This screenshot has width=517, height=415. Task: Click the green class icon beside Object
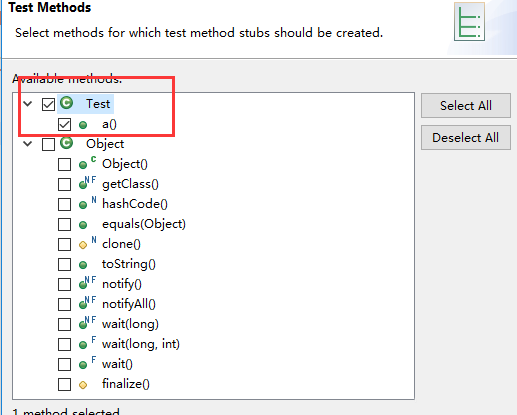pyautogui.click(x=67, y=143)
